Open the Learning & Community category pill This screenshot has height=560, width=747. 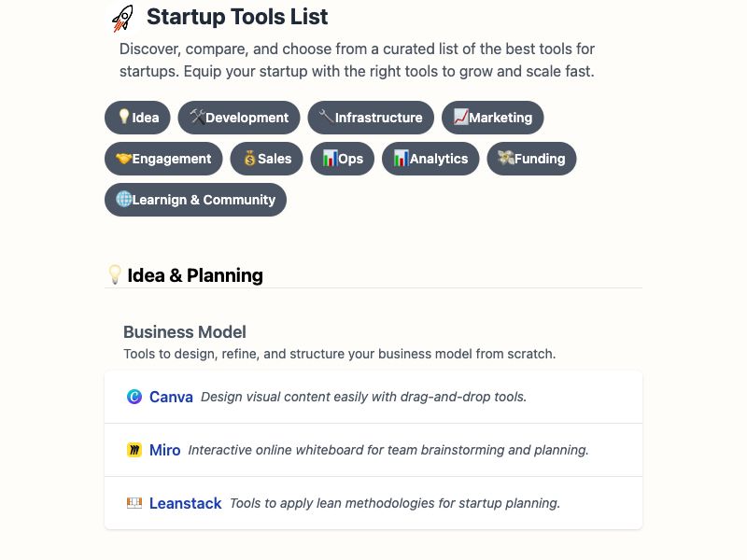(195, 200)
